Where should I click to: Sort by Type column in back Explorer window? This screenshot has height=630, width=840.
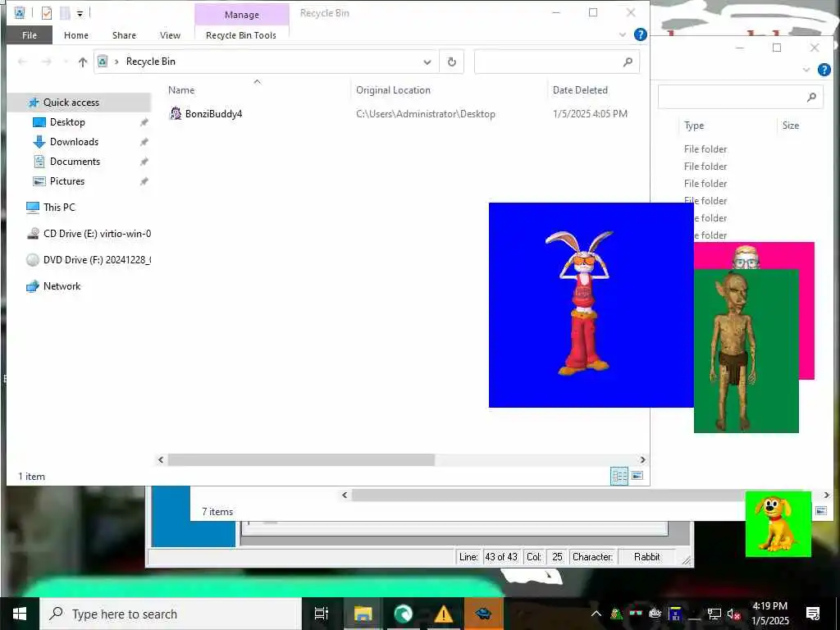(x=694, y=126)
